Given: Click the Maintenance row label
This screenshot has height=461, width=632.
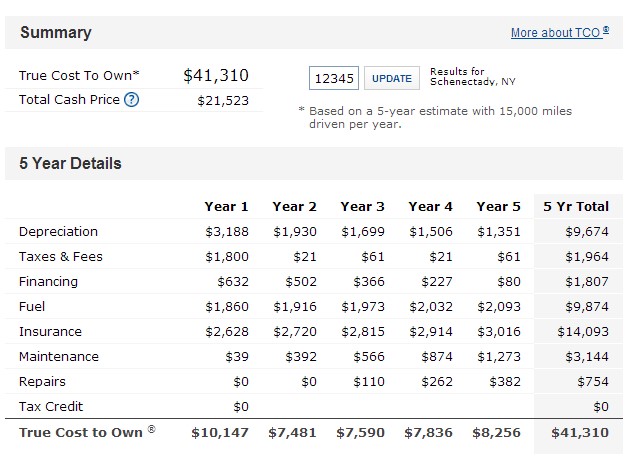Looking at the screenshot, I should point(59,357).
